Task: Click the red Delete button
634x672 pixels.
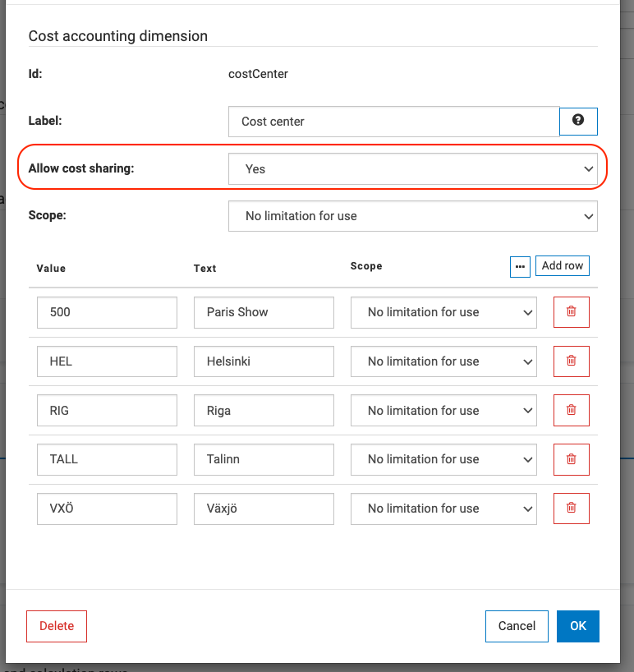Action: [x=57, y=626]
